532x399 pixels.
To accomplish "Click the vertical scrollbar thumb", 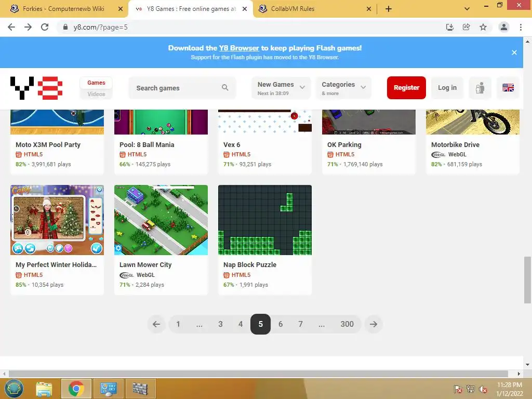I will (x=527, y=280).
